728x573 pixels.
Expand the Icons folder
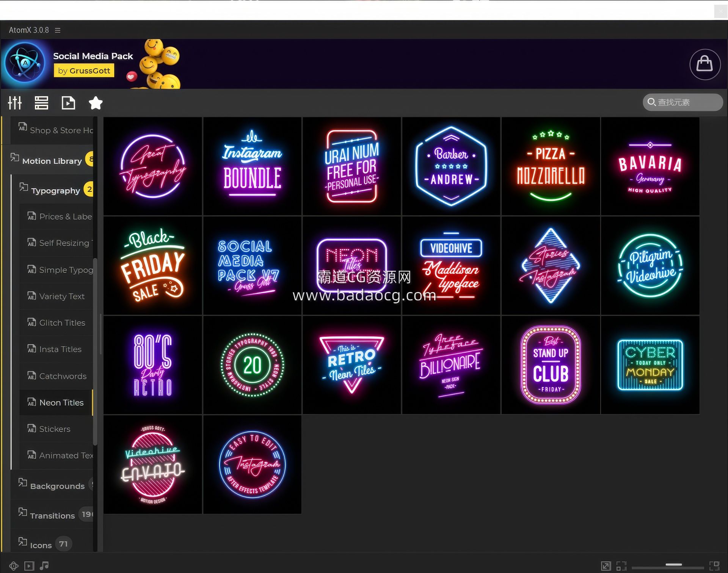(x=52, y=545)
